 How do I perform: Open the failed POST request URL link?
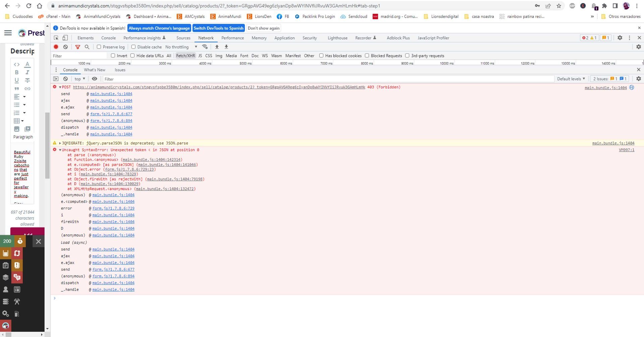[219, 87]
